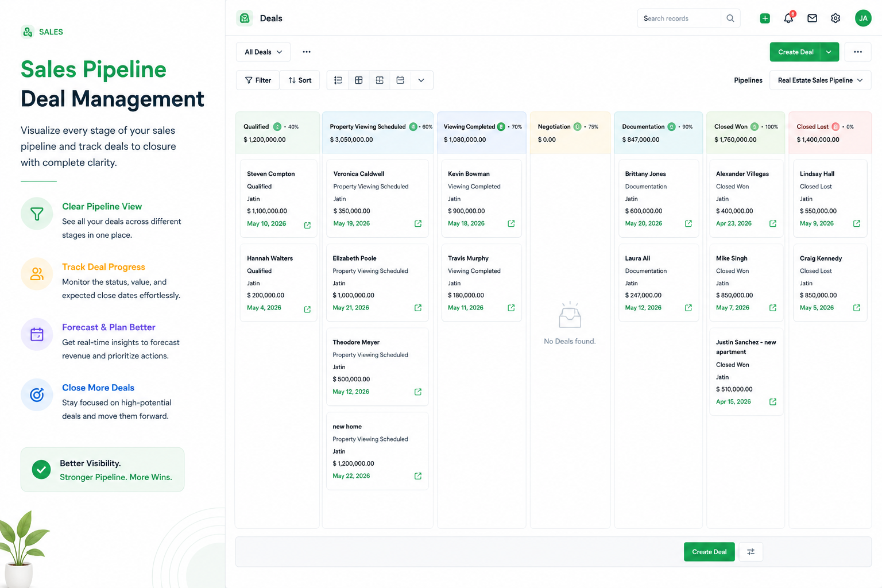882x588 pixels.
Task: Click open-record icon on Mike Singh card
Action: tap(773, 308)
